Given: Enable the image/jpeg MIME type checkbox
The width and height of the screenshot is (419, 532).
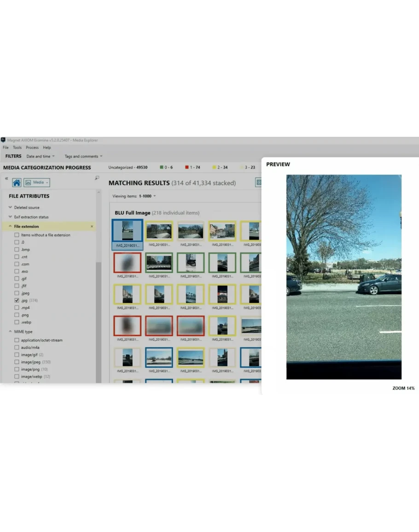Looking at the screenshot, I should pyautogui.click(x=17, y=362).
